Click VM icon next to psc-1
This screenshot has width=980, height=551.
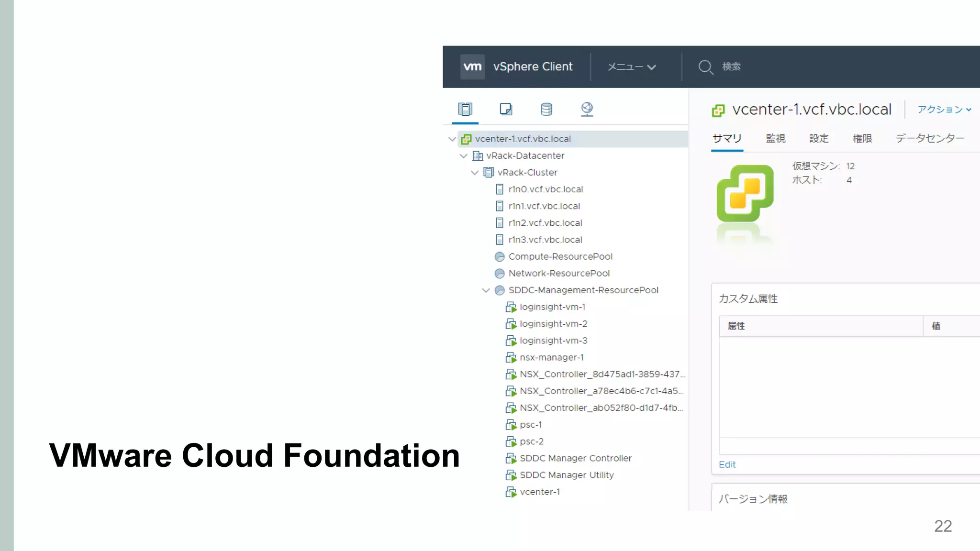(x=511, y=425)
